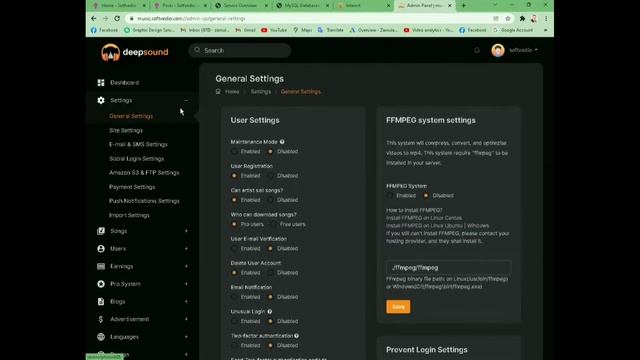Enable Two-factor authentication
The width and height of the screenshot is (640, 360).
pyautogui.click(x=234, y=345)
